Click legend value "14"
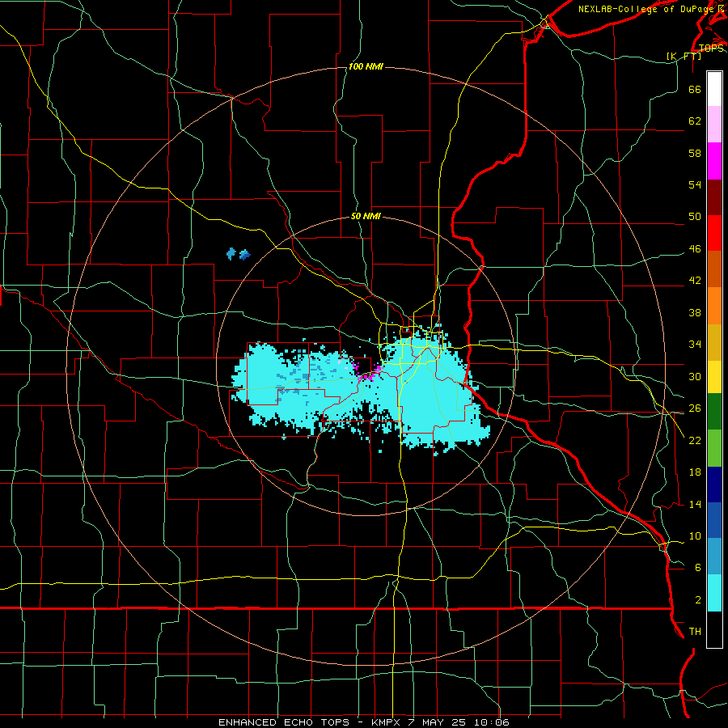 695,504
